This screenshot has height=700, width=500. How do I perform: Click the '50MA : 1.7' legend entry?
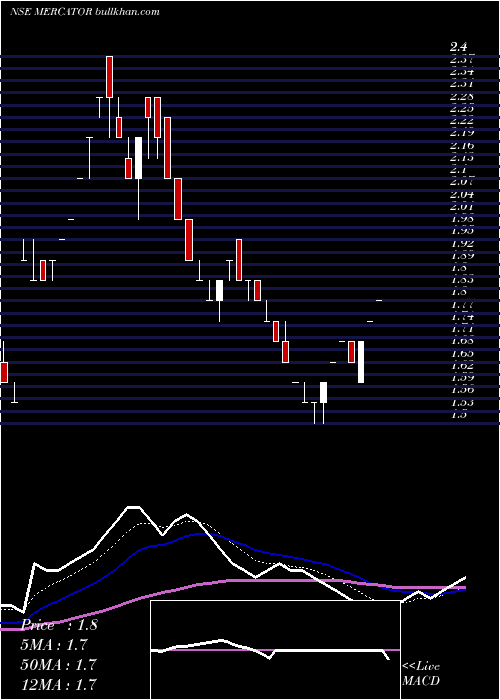(x=58, y=664)
